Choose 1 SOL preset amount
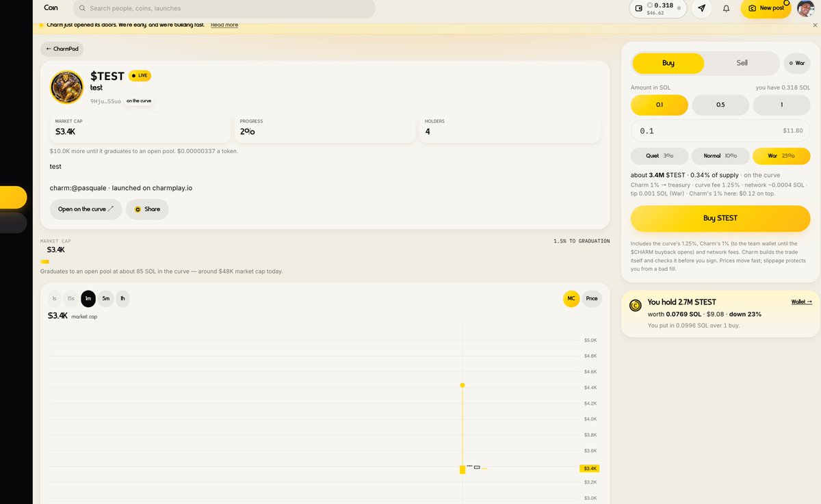 point(781,105)
